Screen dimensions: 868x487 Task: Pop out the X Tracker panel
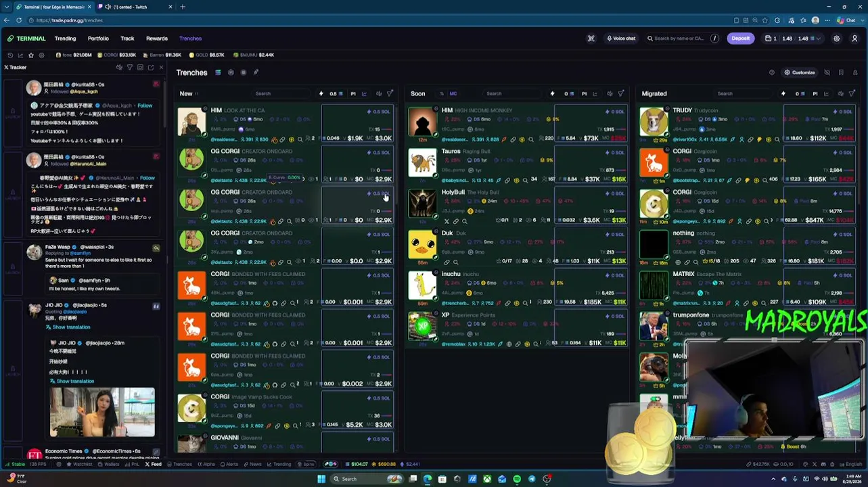[150, 67]
